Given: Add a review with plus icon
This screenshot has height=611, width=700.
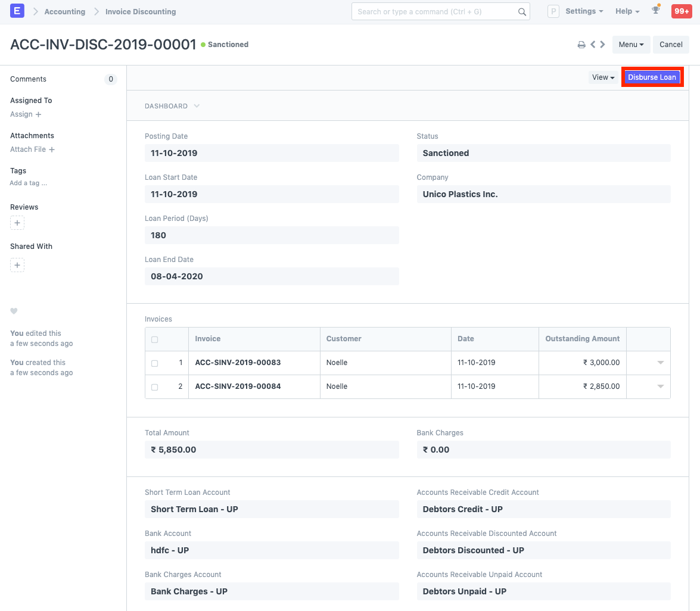Looking at the screenshot, I should point(17,223).
